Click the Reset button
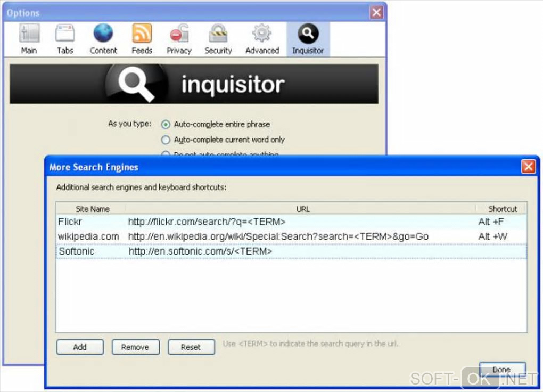 [x=191, y=347]
